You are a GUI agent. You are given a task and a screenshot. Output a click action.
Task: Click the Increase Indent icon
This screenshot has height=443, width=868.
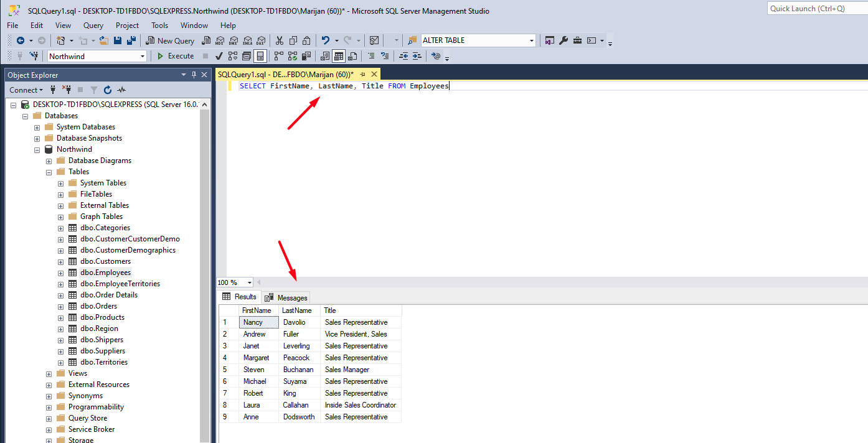(x=417, y=56)
